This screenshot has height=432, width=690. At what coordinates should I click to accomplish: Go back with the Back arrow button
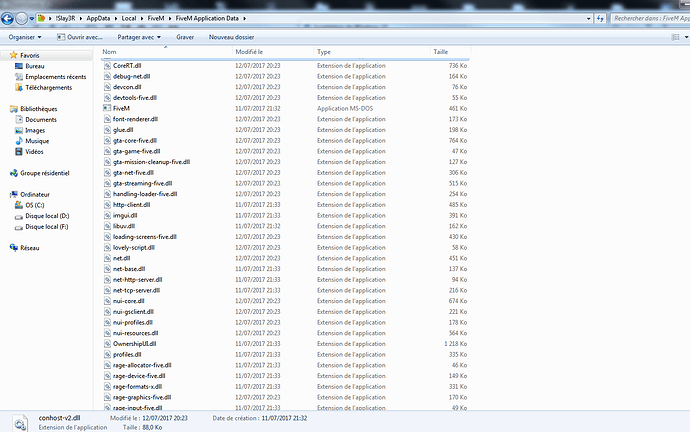click(7, 18)
